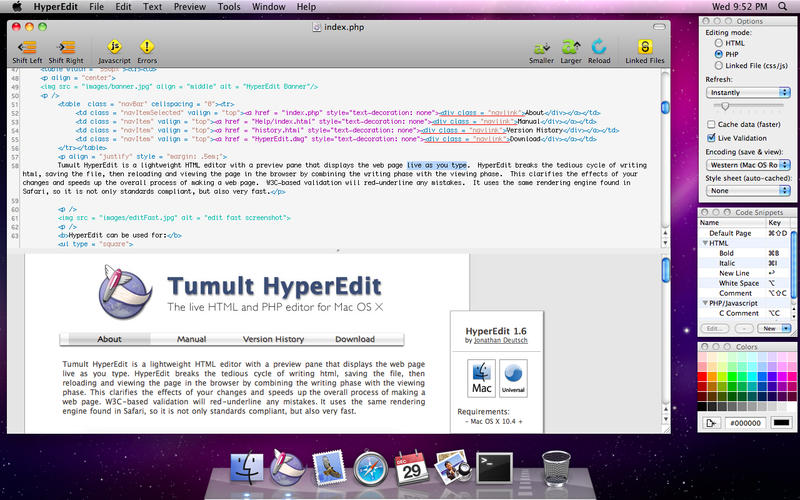Open the Trash in the Dock
The width and height of the screenshot is (800, 500).
point(556,468)
